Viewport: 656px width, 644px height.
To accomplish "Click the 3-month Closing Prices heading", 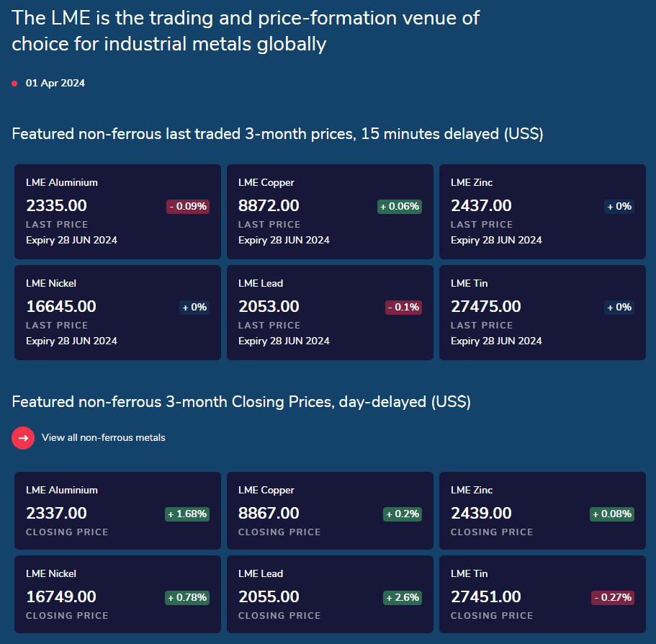I will [241, 402].
